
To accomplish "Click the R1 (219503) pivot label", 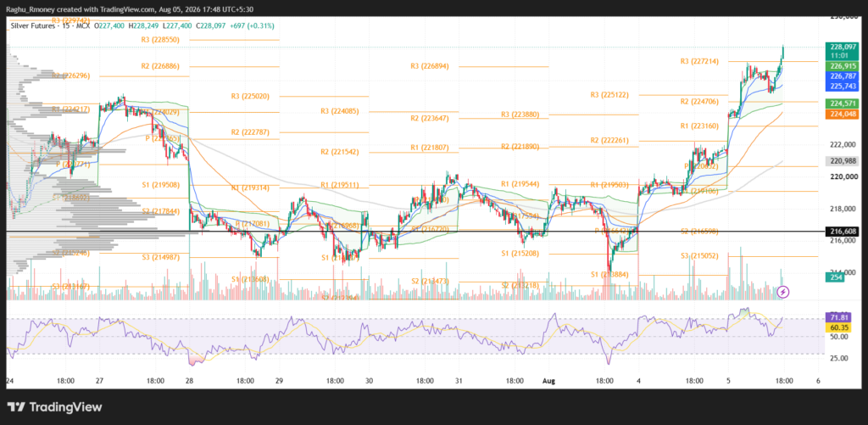I will [x=609, y=185].
